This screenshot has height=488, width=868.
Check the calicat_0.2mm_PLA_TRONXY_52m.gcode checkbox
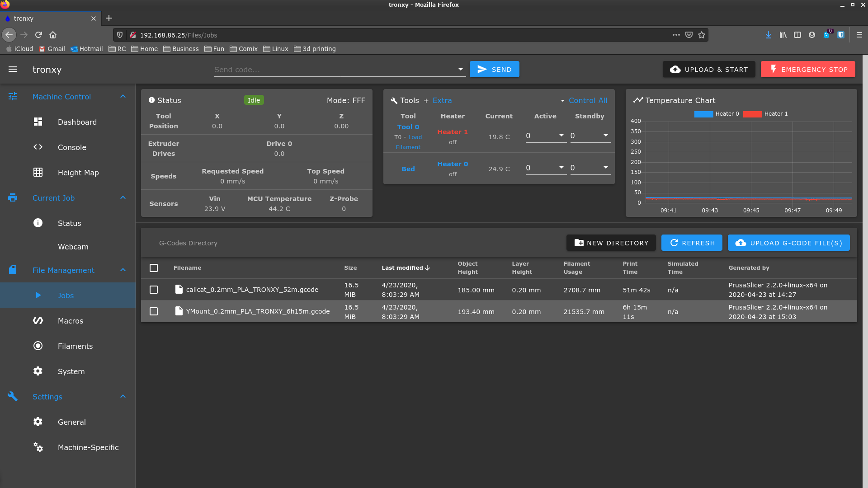pos(154,290)
